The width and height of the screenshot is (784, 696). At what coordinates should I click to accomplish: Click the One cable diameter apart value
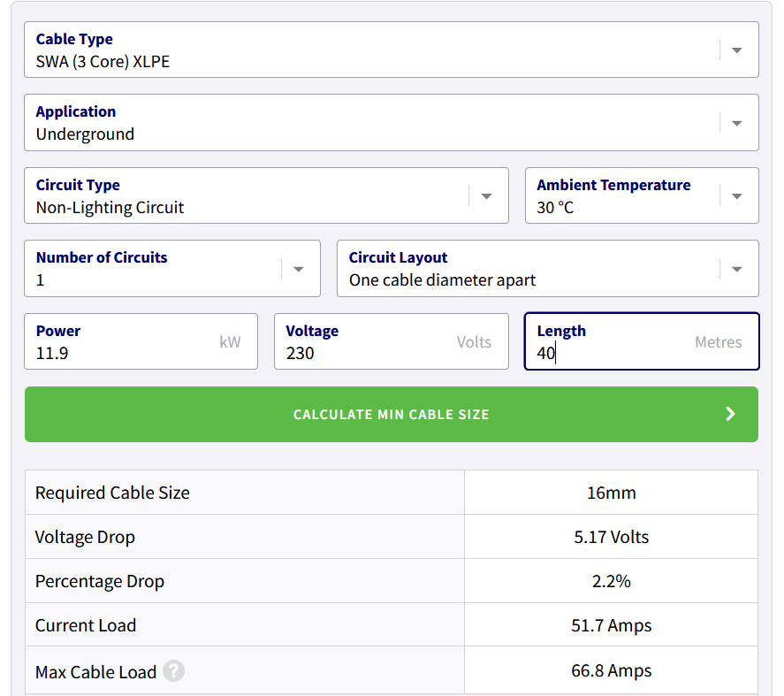point(442,280)
